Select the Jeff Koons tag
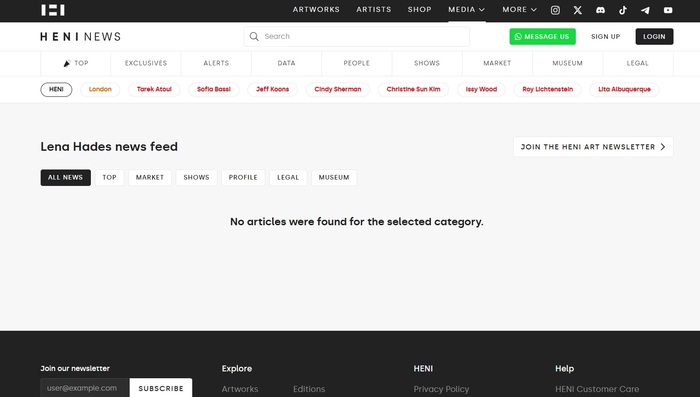The width and height of the screenshot is (700, 397). [272, 89]
